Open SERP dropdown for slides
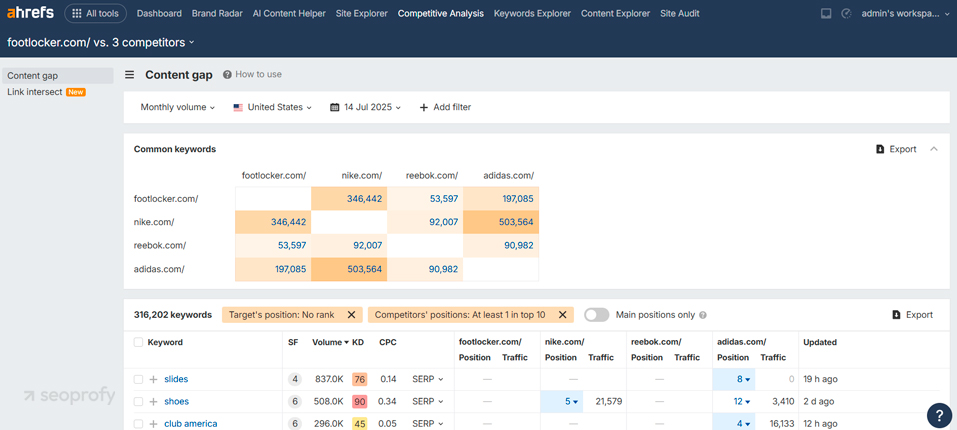This screenshot has height=430, width=957. click(428, 379)
